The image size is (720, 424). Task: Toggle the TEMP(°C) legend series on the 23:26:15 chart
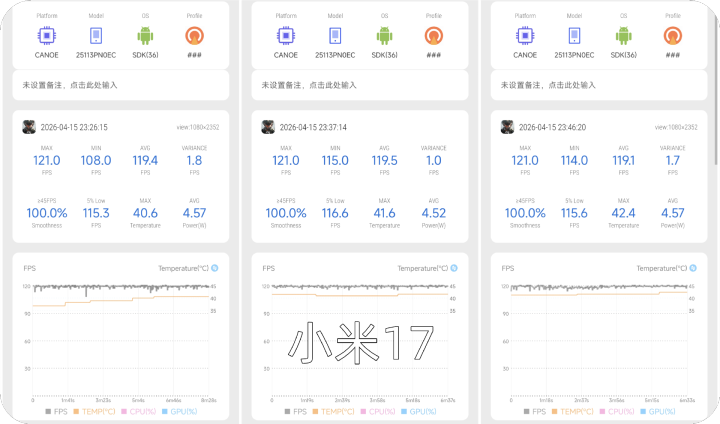pyautogui.click(x=94, y=412)
